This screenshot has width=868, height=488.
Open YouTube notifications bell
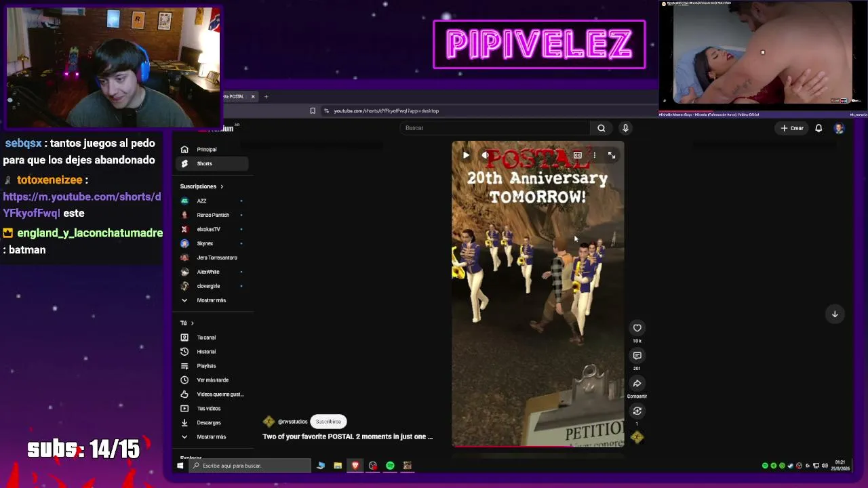818,128
